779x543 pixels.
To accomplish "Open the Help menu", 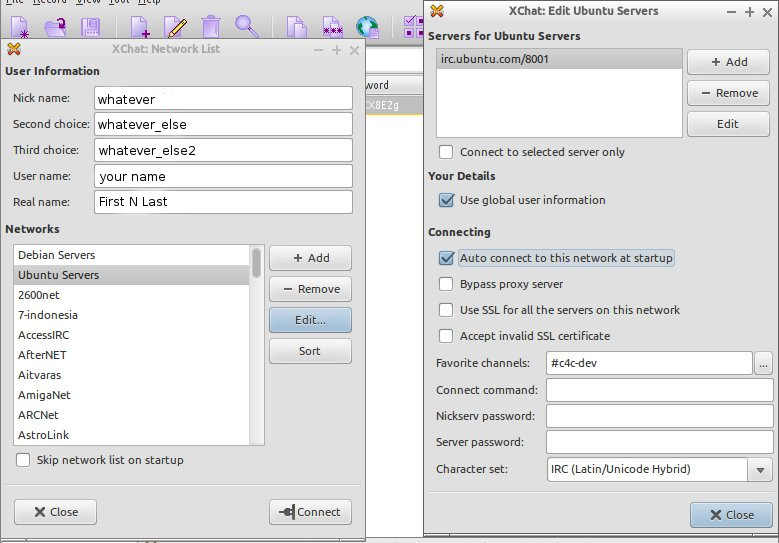I will coord(150,2).
